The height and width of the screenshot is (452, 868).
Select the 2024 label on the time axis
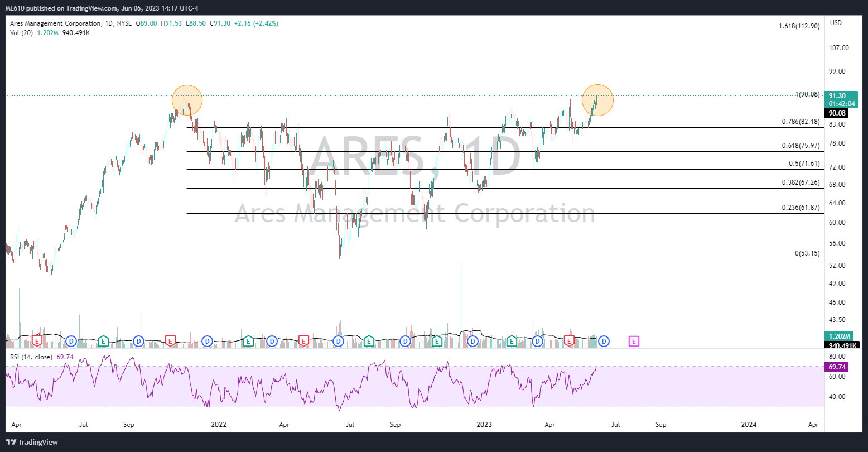click(x=749, y=424)
